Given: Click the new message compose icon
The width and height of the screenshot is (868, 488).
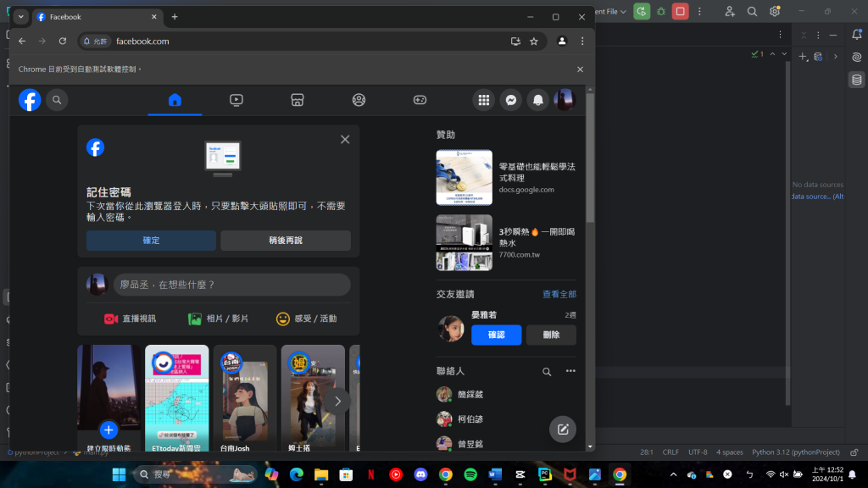Looking at the screenshot, I should 563,430.
